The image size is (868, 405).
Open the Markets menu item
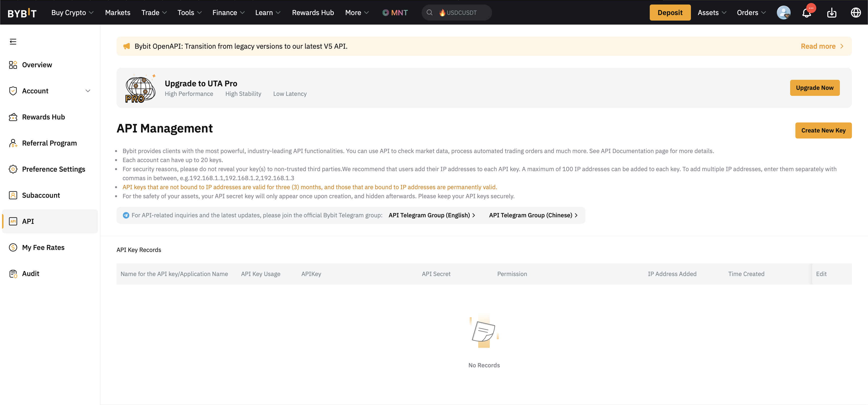(x=118, y=13)
